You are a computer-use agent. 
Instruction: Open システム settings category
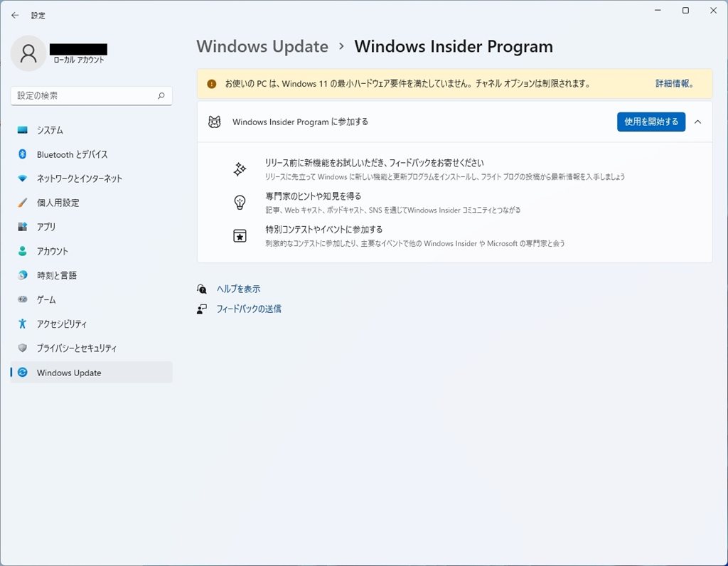(92, 130)
